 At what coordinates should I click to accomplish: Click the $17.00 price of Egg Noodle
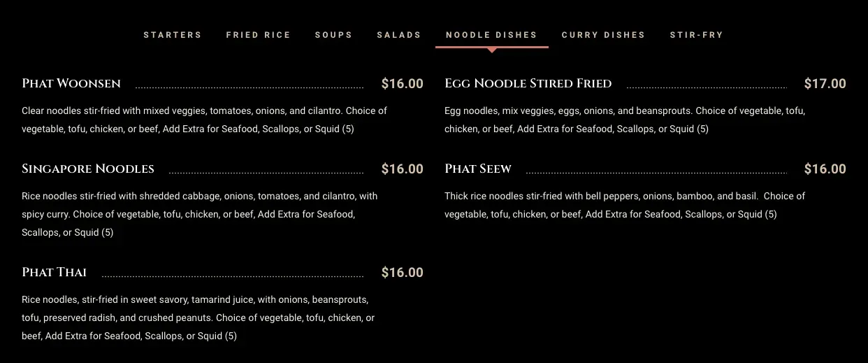coord(825,84)
